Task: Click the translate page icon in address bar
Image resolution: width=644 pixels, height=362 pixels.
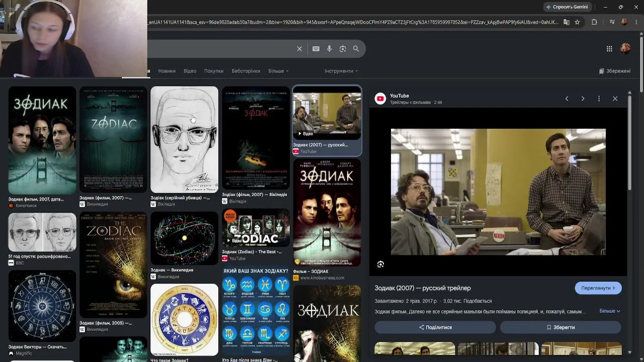Action: pos(567,22)
